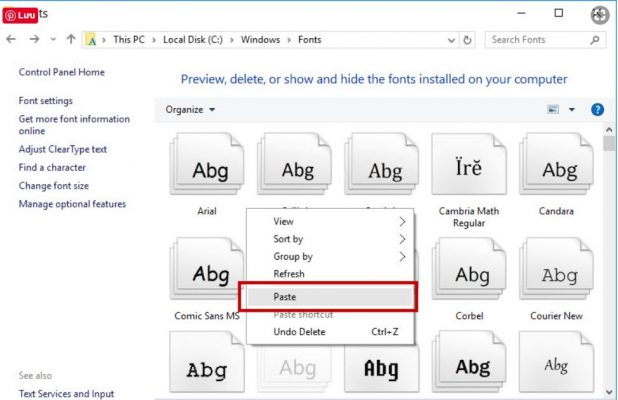Choose Undo Delete from context menu

(x=330, y=332)
